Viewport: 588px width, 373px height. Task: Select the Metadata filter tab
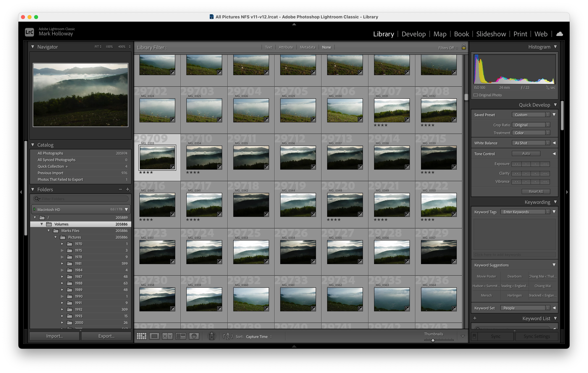tap(307, 47)
